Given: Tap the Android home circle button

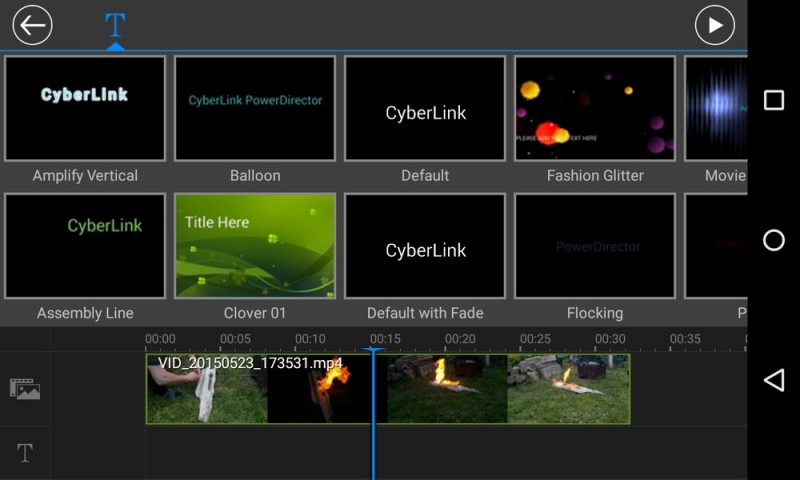Looking at the screenshot, I should 773,240.
